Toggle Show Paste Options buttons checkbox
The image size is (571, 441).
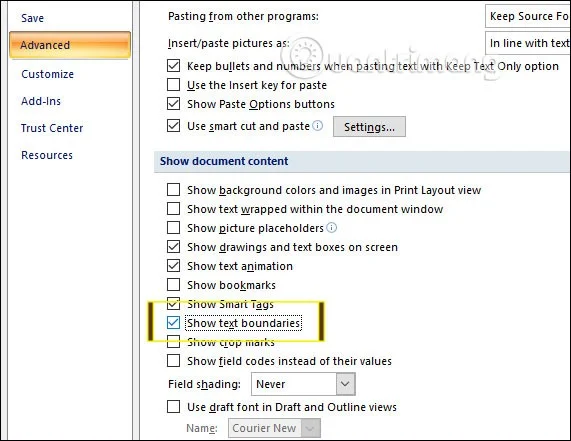tap(173, 104)
